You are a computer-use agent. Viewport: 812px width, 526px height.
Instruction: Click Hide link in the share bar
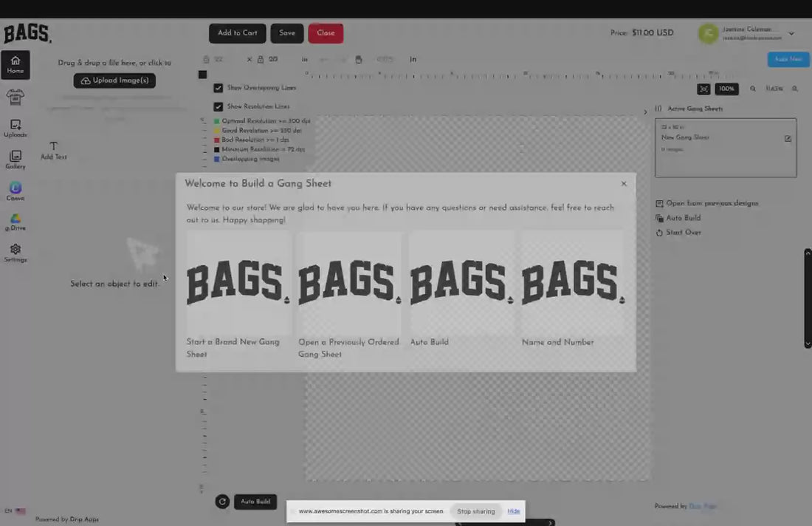[513, 511]
